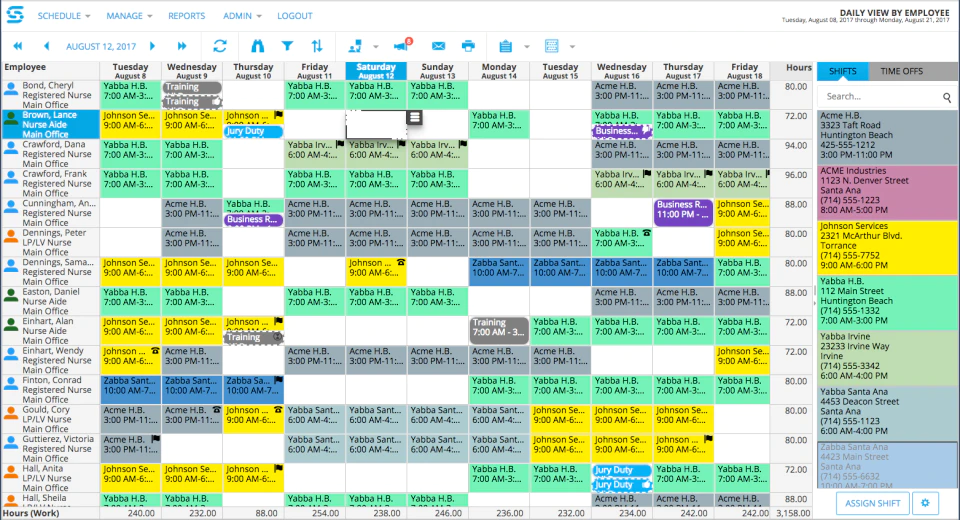Click Dennings, Peter's orange person icon

pyautogui.click(x=11, y=236)
